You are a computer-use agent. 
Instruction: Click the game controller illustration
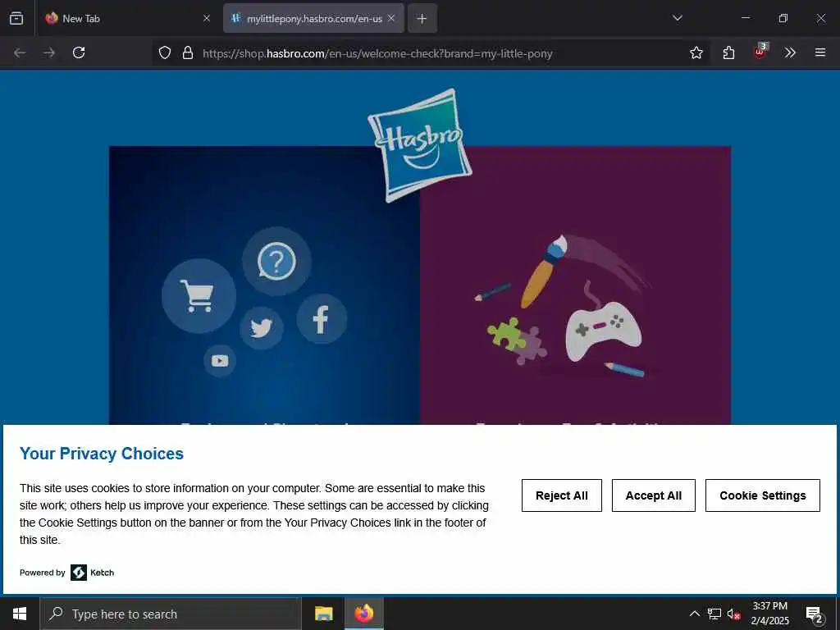point(603,330)
